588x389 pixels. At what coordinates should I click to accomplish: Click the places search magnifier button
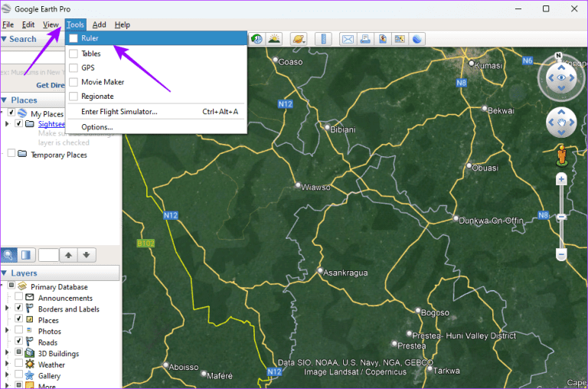[x=8, y=255]
